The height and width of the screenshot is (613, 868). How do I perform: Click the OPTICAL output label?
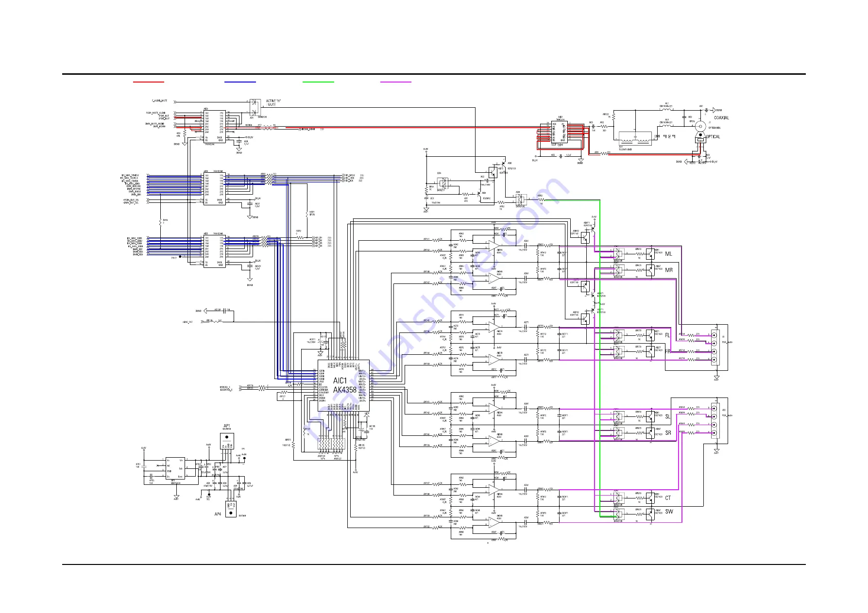tap(713, 137)
